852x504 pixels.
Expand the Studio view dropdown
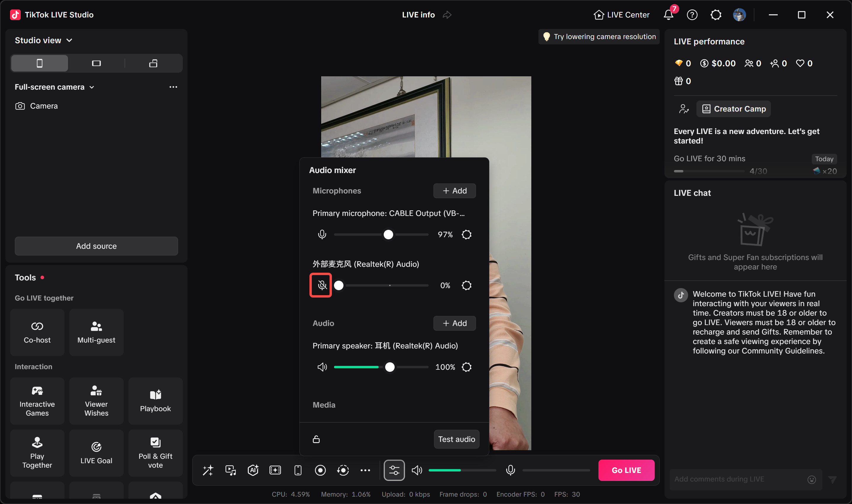tap(43, 41)
